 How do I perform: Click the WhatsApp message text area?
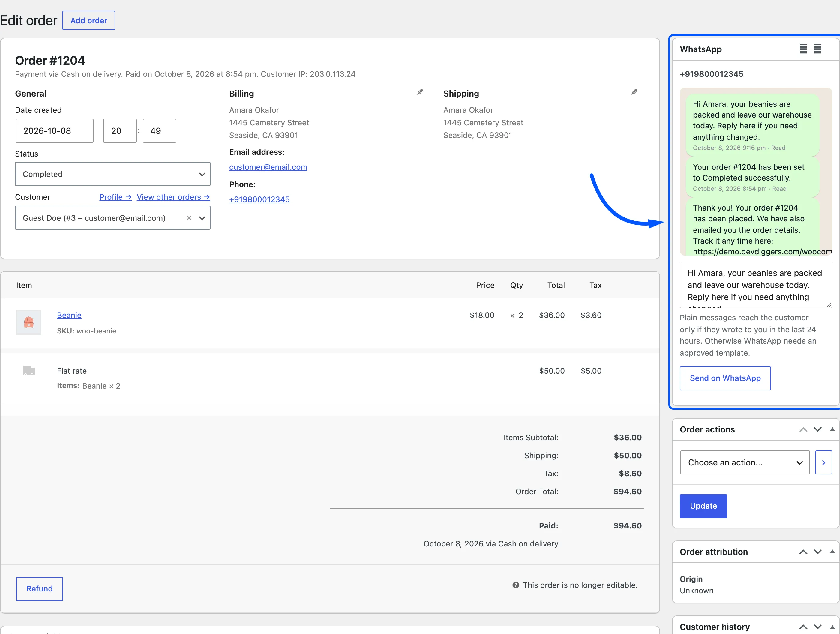click(x=756, y=285)
